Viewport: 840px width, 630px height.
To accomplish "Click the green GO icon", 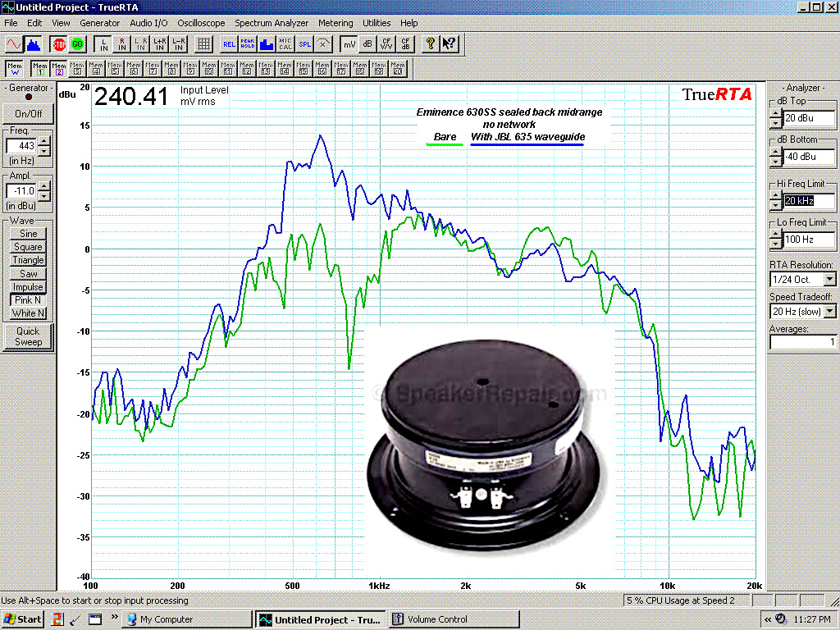I will pos(78,44).
